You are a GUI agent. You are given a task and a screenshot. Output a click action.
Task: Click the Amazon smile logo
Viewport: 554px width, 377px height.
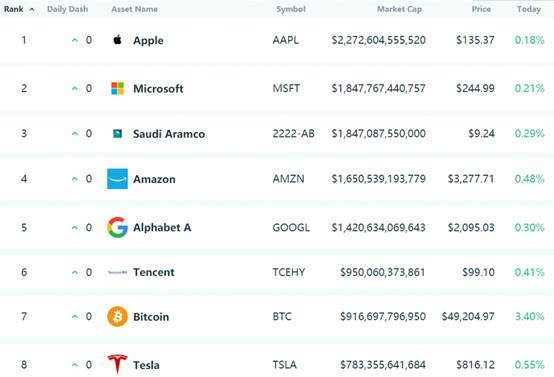click(117, 178)
